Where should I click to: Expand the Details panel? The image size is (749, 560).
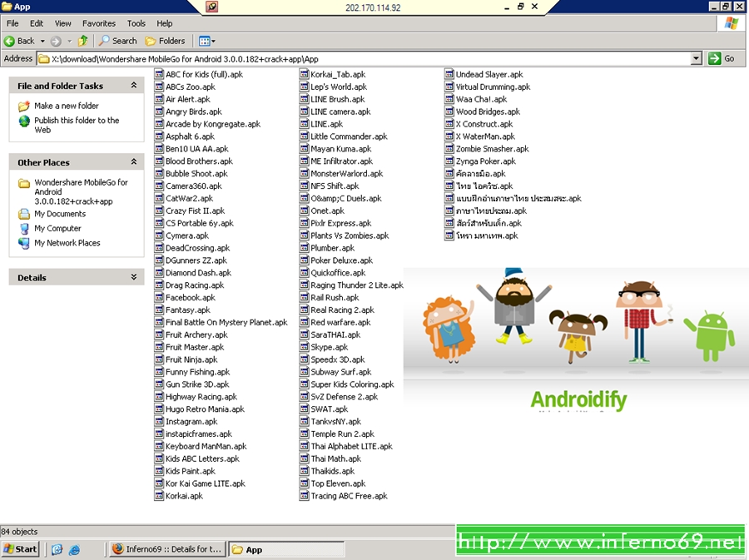click(134, 277)
